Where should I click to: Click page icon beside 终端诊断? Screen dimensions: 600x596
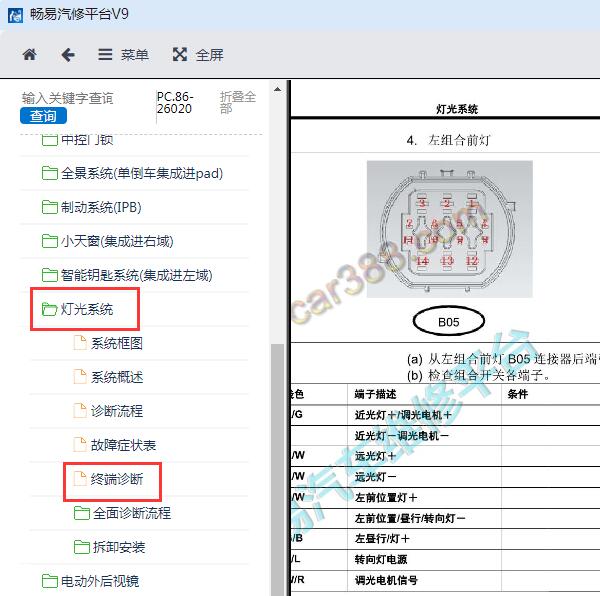click(x=80, y=479)
